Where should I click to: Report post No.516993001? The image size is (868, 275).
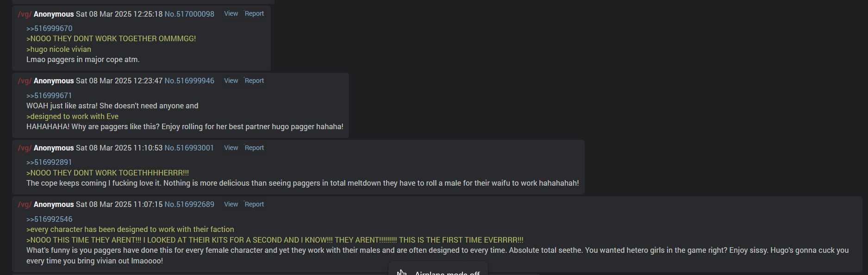(254, 148)
